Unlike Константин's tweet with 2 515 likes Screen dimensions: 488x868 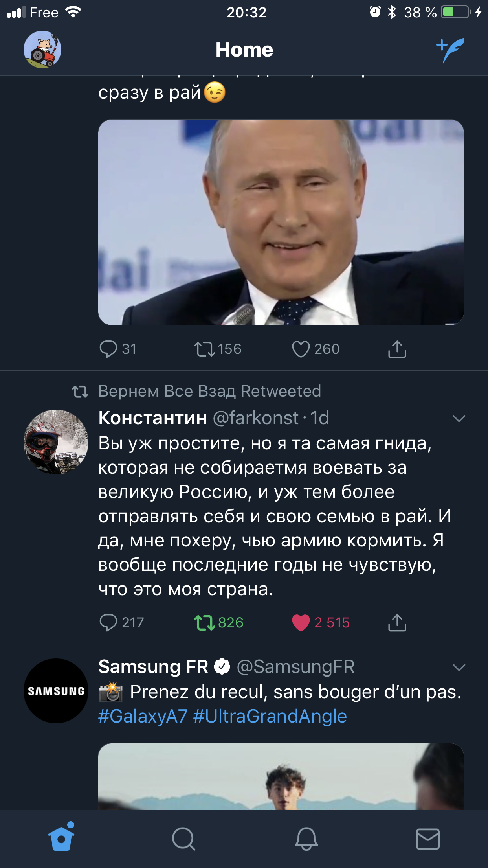tap(301, 623)
